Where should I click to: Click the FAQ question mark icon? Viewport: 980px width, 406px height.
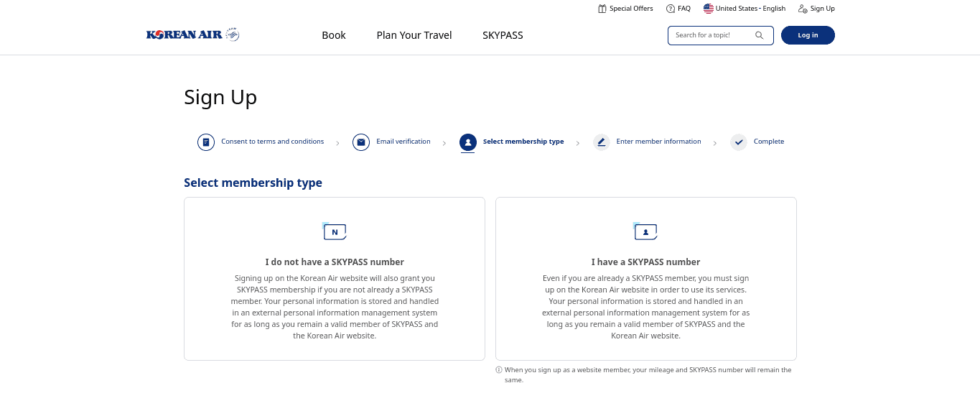[x=671, y=9]
